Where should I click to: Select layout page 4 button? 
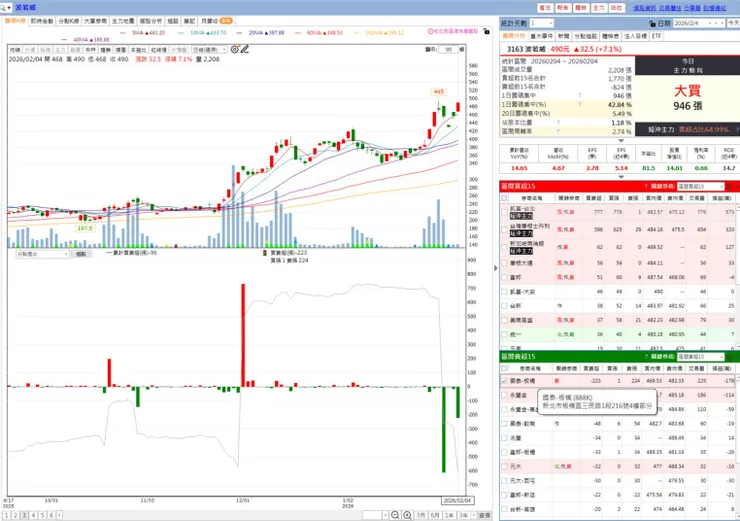click(x=33, y=515)
